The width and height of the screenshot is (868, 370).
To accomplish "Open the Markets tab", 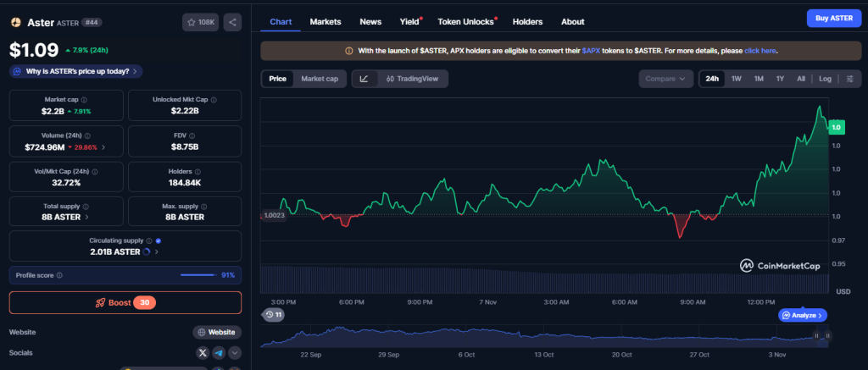I will (325, 21).
